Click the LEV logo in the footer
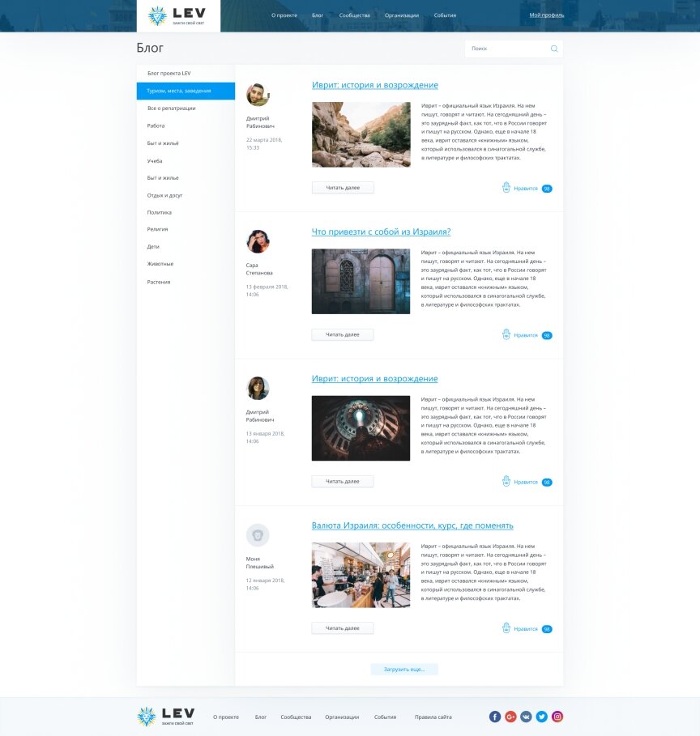The image size is (700, 736). pos(166,717)
